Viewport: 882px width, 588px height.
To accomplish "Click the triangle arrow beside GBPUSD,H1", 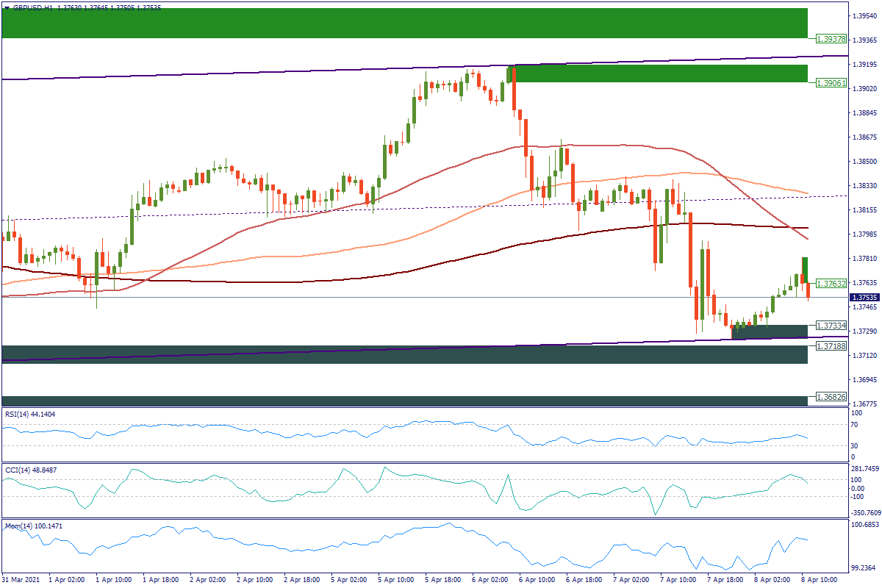I will pos(7,7).
